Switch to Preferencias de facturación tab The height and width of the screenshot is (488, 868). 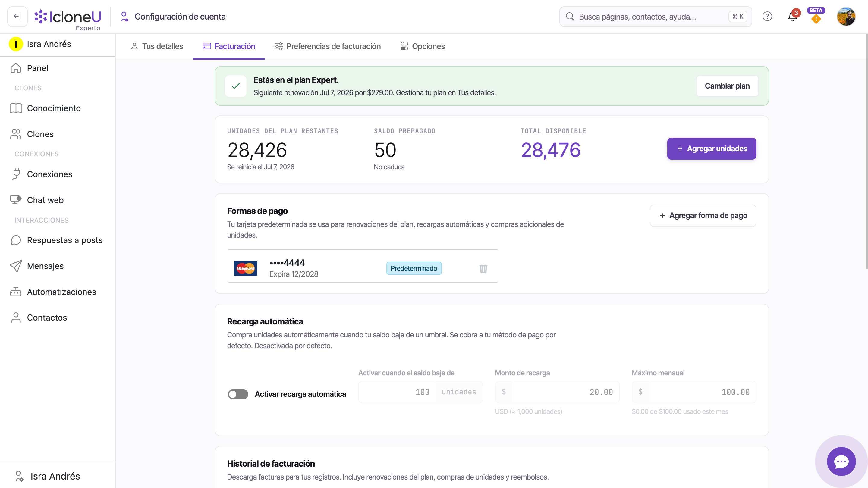tap(327, 46)
